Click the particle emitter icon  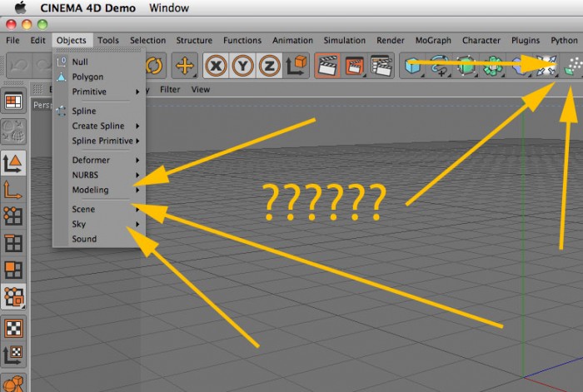(572, 66)
